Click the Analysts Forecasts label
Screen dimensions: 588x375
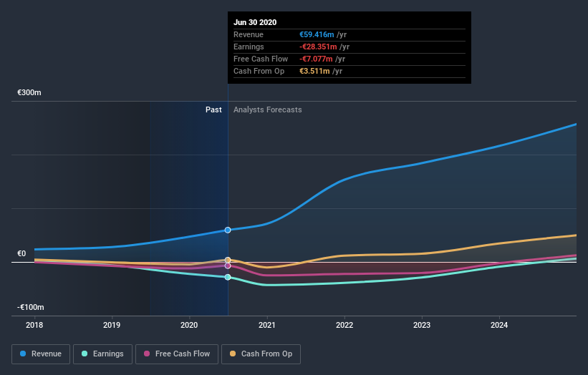(x=267, y=109)
